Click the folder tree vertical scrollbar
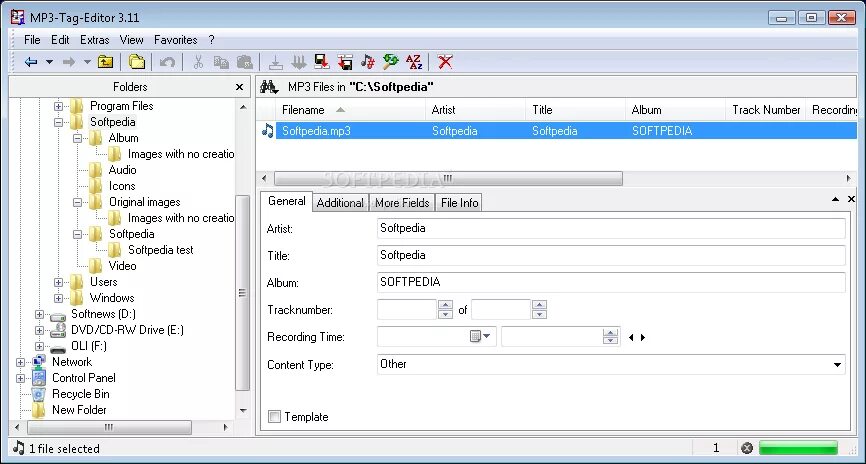Screen dimensions: 866x464 point(243,293)
